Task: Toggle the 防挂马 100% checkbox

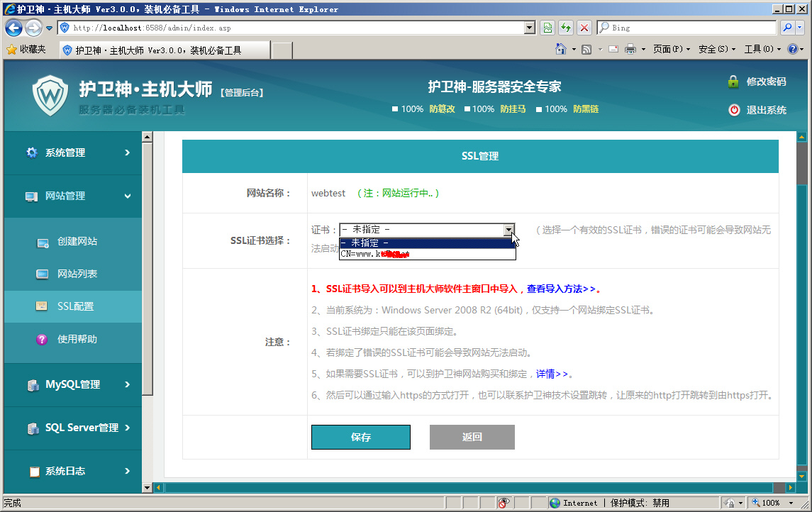Action: pyautogui.click(x=467, y=109)
